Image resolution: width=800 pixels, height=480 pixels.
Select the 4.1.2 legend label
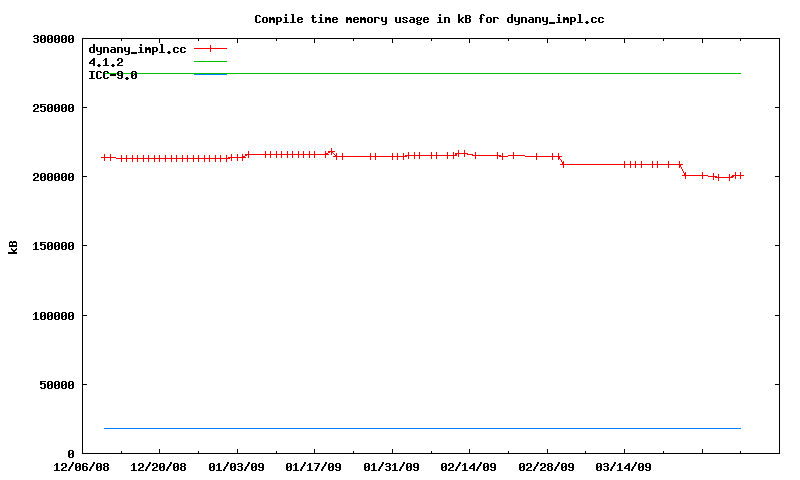click(106, 62)
